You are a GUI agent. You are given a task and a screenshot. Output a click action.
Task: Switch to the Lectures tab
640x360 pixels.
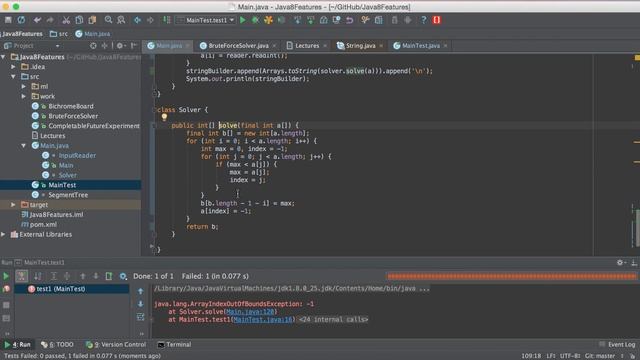[307, 46]
